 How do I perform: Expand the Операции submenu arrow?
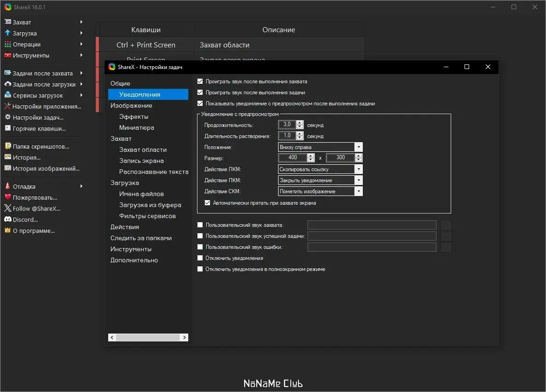81,44
